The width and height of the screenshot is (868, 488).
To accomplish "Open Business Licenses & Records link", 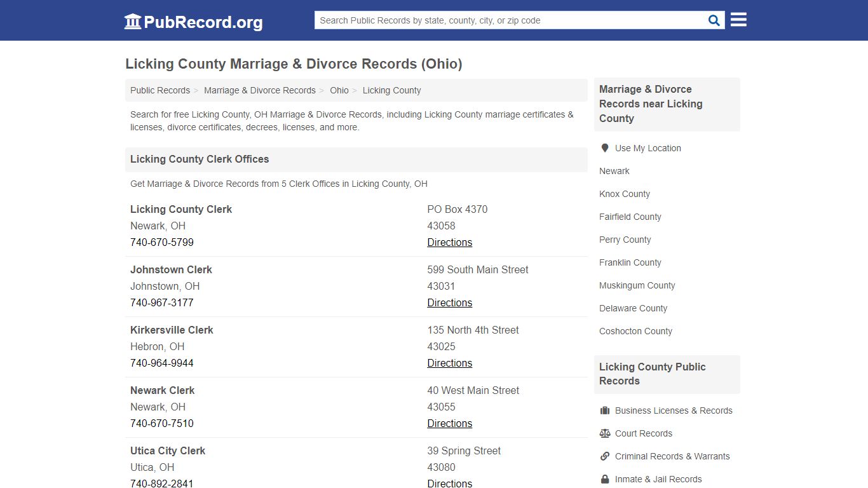I will [674, 410].
